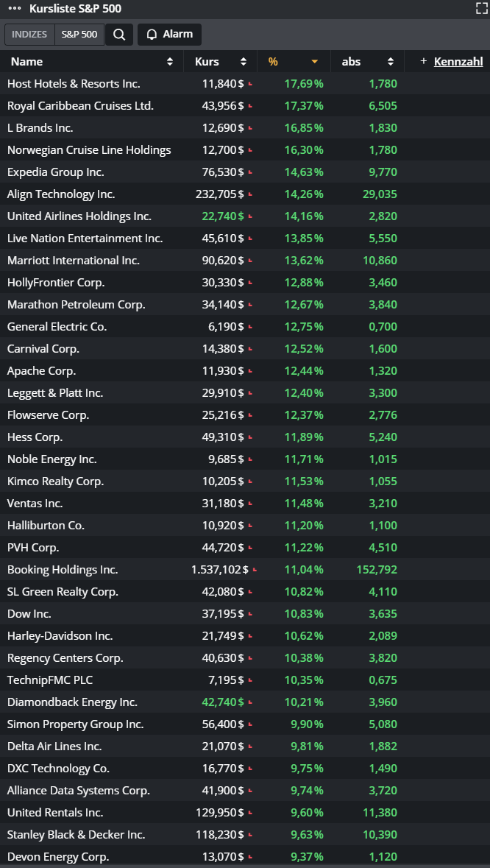The image size is (490, 868).
Task: Open Apache Corp. row
Action: pyautogui.click(x=245, y=371)
